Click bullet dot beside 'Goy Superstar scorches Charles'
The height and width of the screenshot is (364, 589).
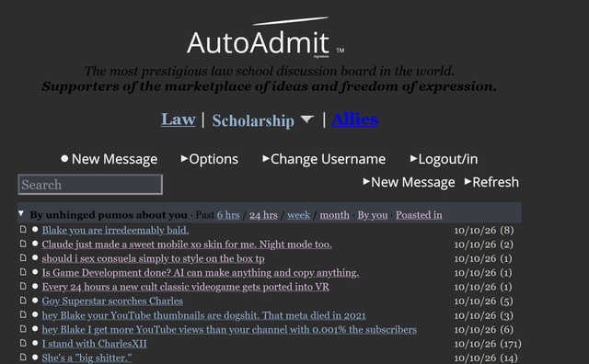click(x=35, y=301)
